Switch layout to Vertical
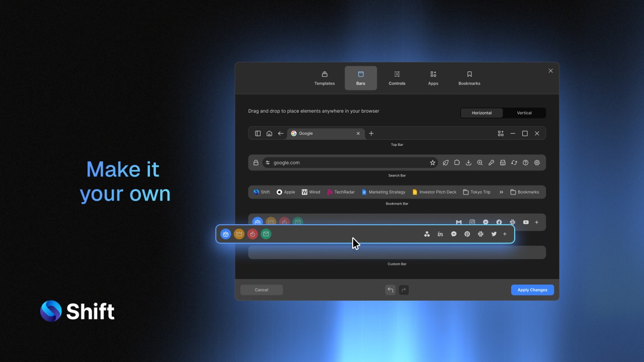644x362 pixels. [524, 113]
